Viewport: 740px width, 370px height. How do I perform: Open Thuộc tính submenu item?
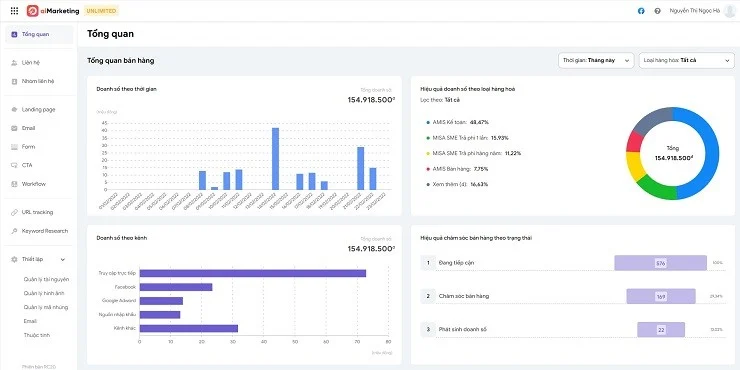(x=36, y=335)
